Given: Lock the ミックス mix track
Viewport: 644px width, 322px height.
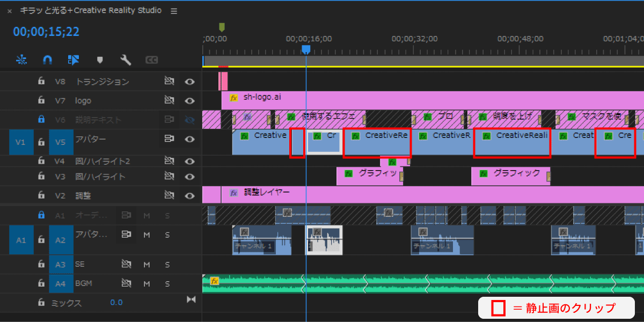Looking at the screenshot, I should [x=41, y=303].
